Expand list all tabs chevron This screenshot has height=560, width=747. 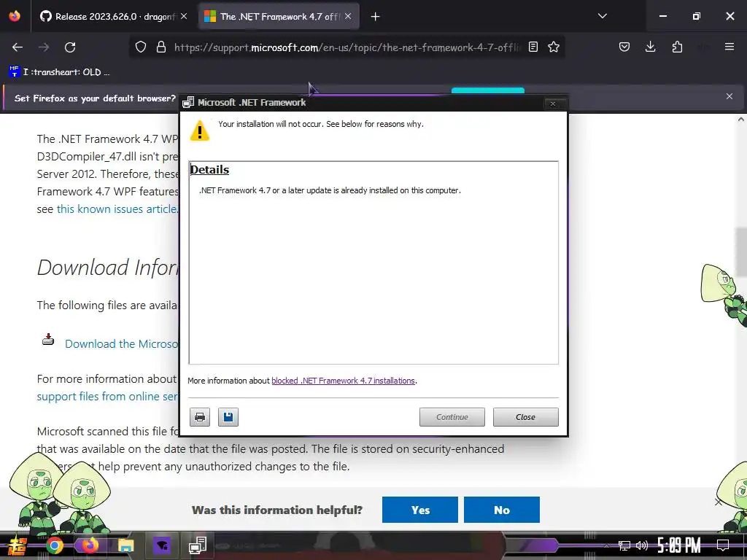[x=602, y=16]
